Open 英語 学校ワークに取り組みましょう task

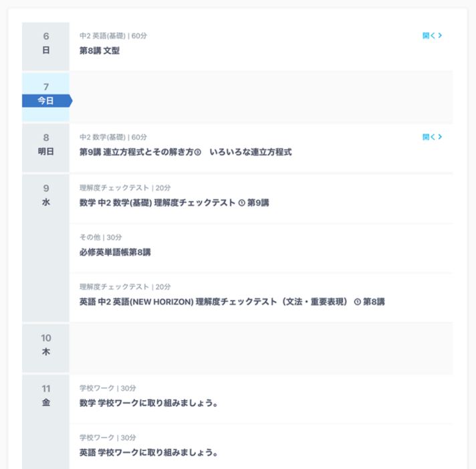pos(261,446)
